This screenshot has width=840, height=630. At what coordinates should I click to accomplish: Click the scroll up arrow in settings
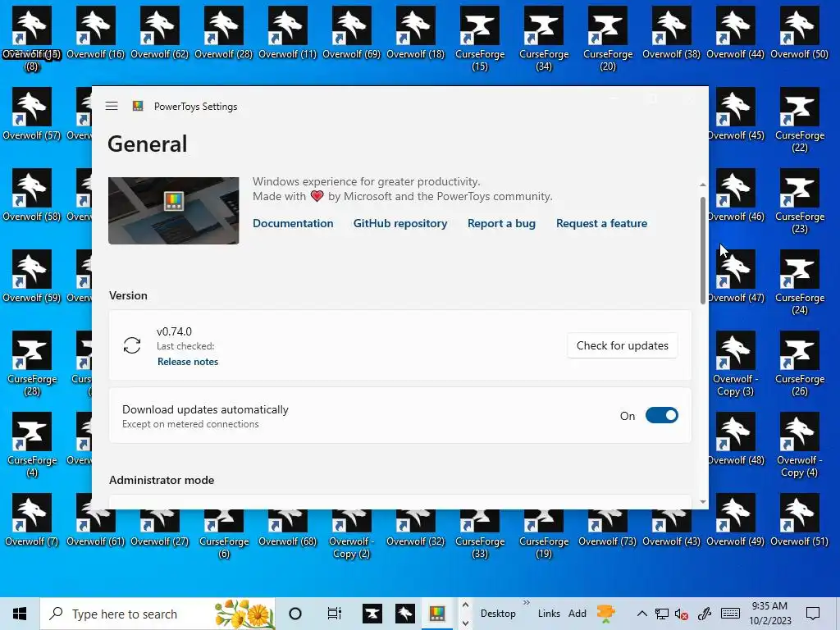click(703, 185)
